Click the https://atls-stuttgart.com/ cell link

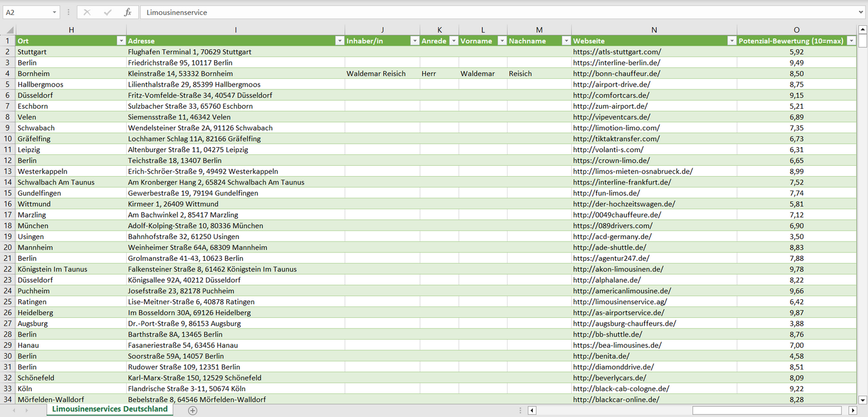617,52
